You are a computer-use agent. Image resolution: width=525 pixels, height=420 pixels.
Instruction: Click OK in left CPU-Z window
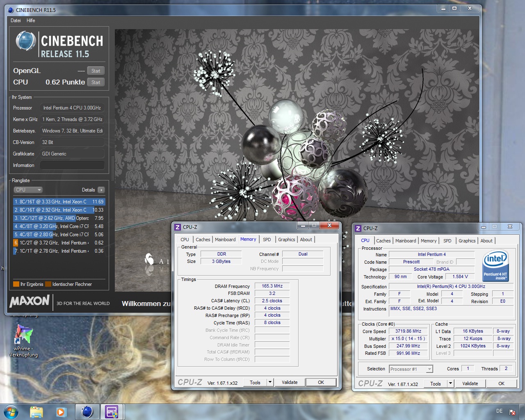[x=321, y=383]
